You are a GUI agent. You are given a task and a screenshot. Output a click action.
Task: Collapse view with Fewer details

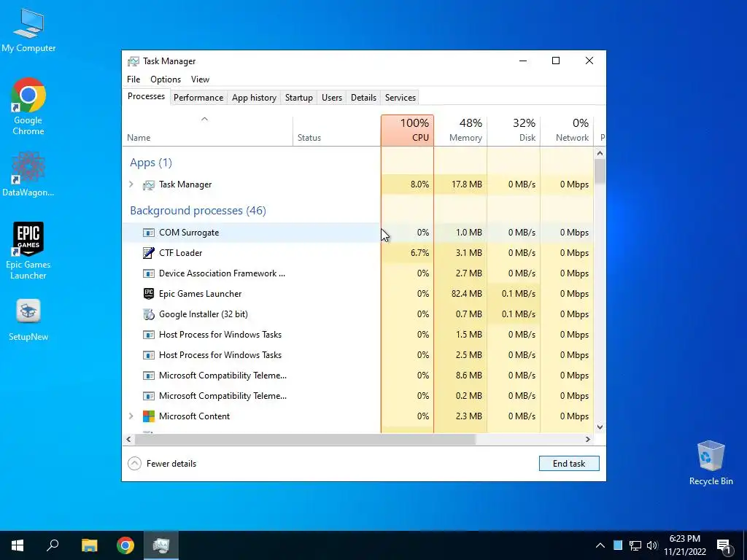click(163, 464)
